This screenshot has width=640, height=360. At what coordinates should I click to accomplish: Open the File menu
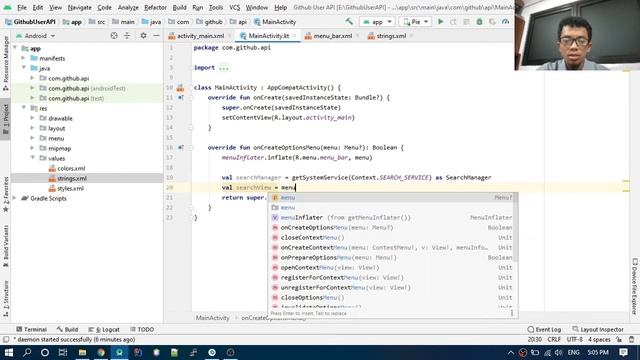click(22, 7)
